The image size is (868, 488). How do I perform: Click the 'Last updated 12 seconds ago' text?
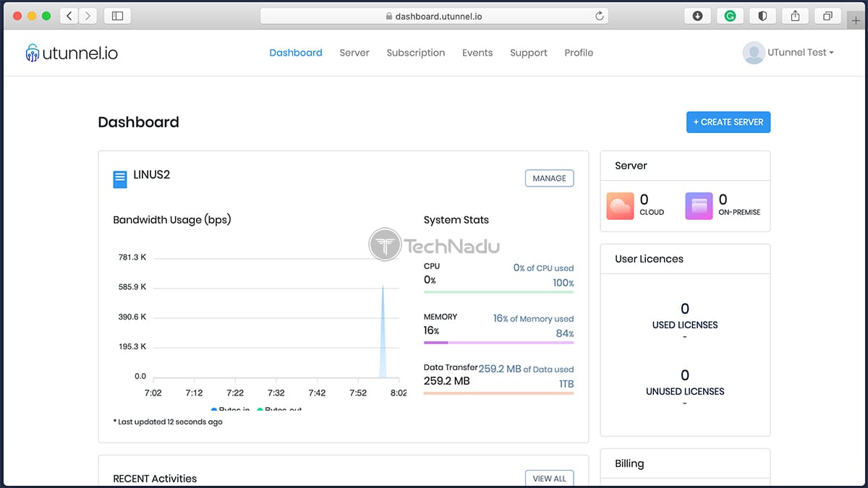[168, 421]
